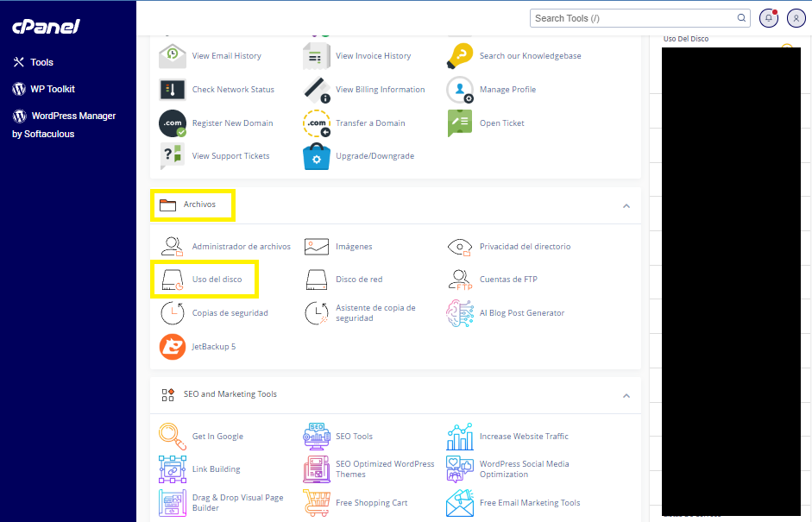Open the Disco de red link
Screen dimensions: 812x522
[x=359, y=280]
